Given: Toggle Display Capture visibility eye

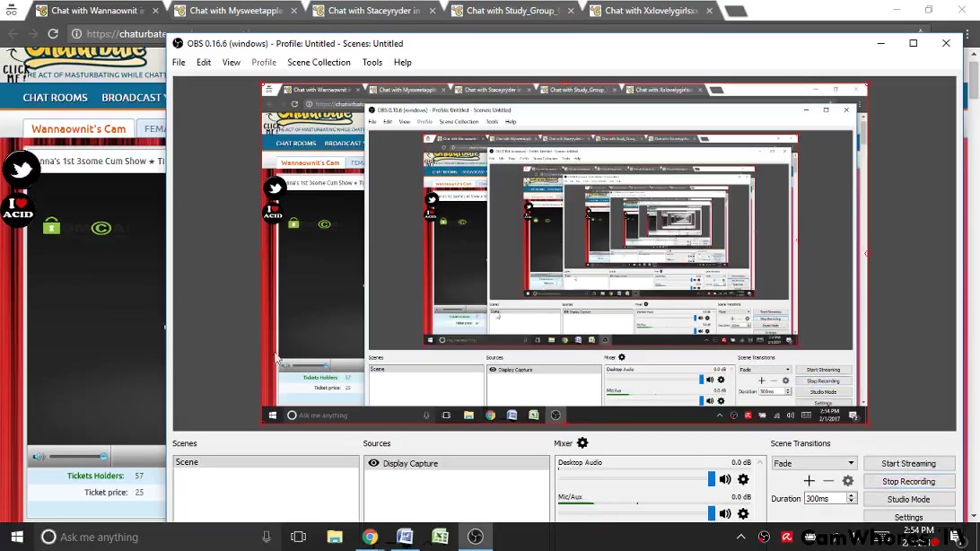Looking at the screenshot, I should click(x=373, y=463).
